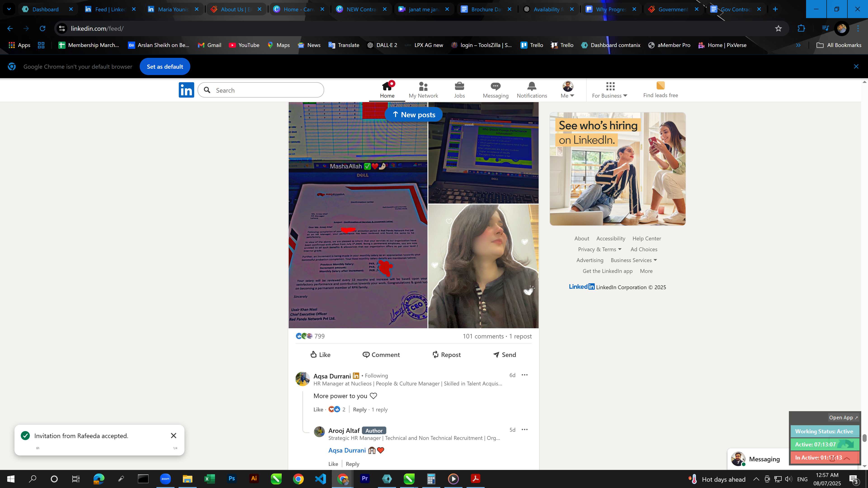This screenshot has width=868, height=488.
Task: Open Chrome profile avatar
Action: click(841, 29)
